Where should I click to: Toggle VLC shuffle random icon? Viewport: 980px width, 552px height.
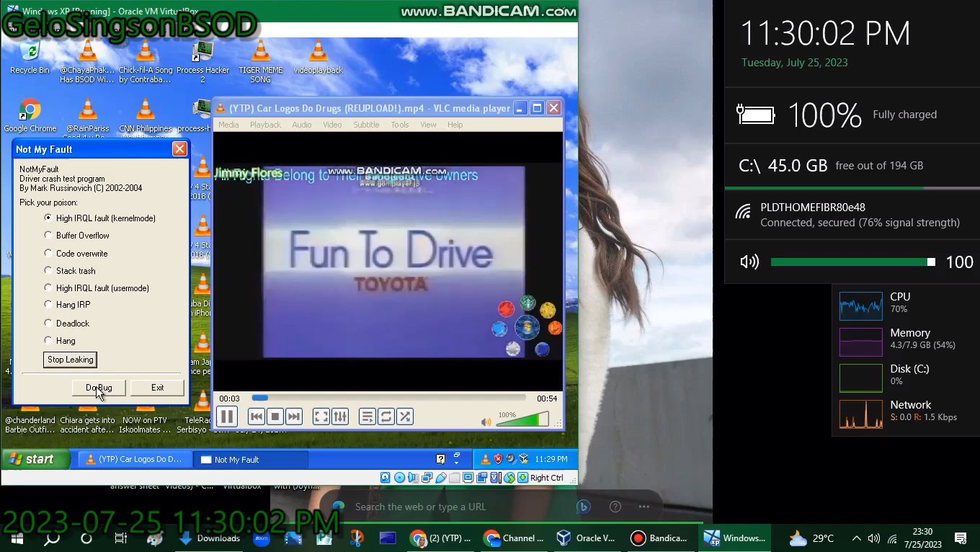tap(405, 417)
